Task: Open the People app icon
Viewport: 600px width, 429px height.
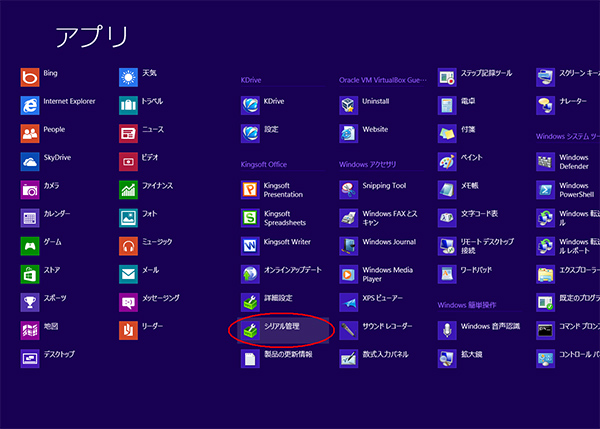Action: pos(30,134)
